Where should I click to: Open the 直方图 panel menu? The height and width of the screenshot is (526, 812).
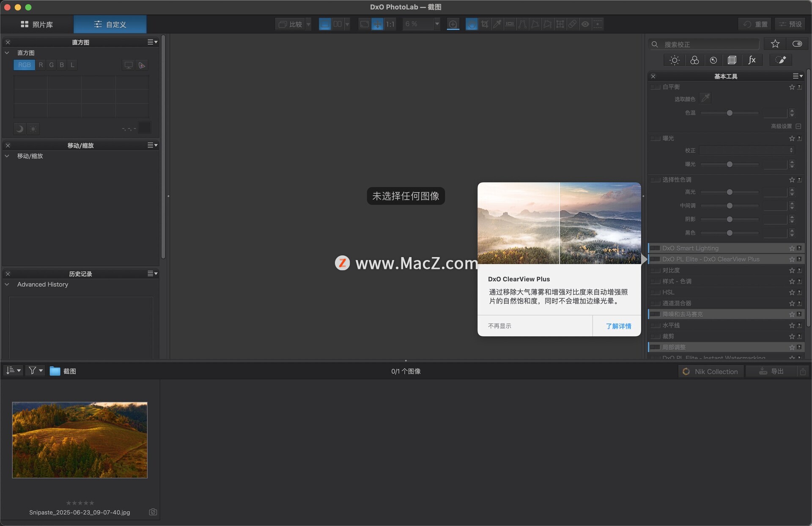coord(152,42)
